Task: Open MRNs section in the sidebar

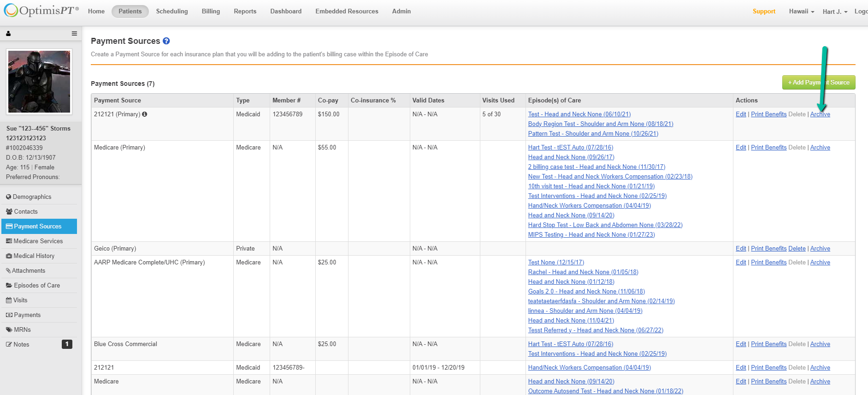Action: 22,330
